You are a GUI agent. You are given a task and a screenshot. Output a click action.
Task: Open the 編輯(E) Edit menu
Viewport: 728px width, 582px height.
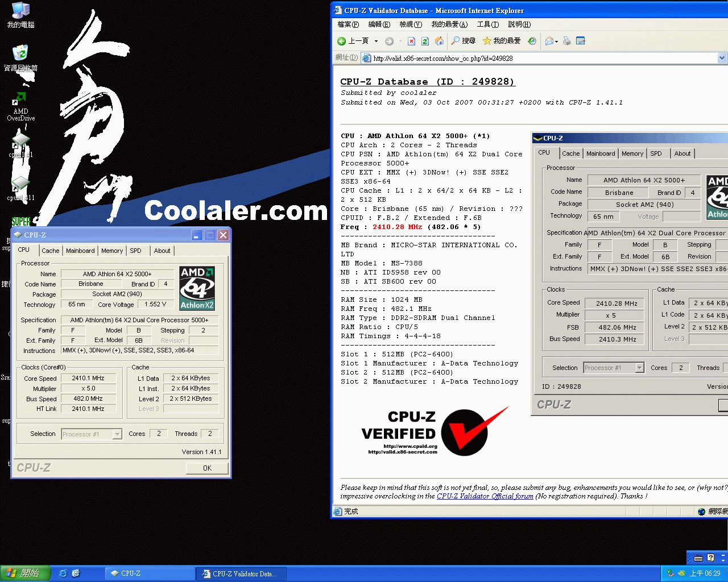click(x=379, y=24)
